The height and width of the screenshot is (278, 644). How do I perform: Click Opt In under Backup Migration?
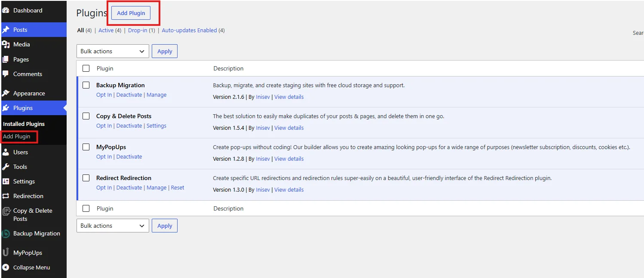[x=104, y=95]
